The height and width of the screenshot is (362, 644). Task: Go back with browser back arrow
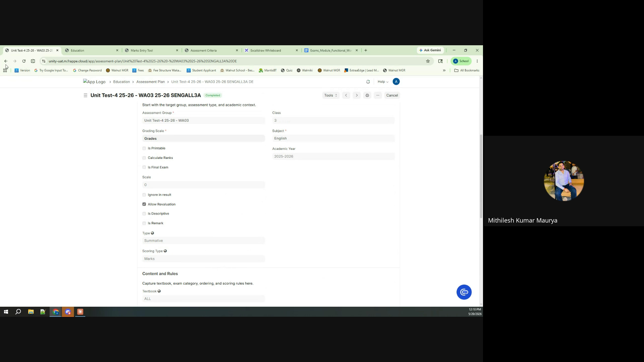coord(6,61)
